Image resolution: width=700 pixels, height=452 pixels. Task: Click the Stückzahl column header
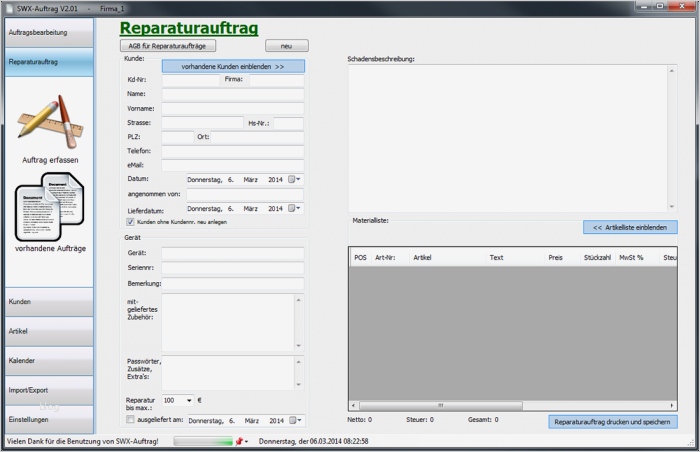tap(597, 258)
